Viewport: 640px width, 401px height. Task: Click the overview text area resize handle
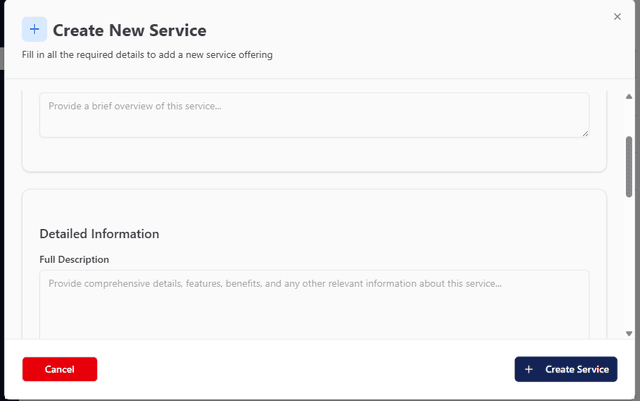click(585, 133)
